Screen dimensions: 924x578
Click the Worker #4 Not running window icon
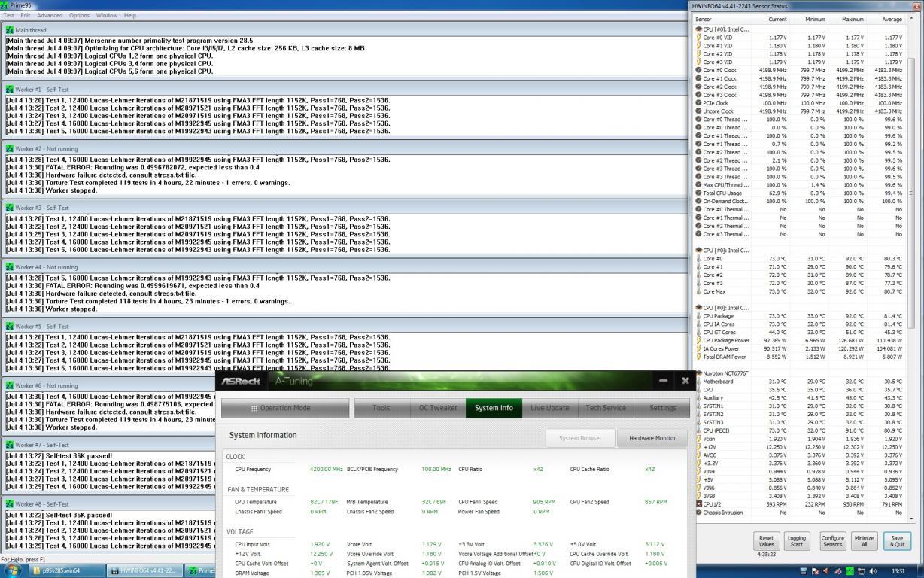(x=9, y=266)
